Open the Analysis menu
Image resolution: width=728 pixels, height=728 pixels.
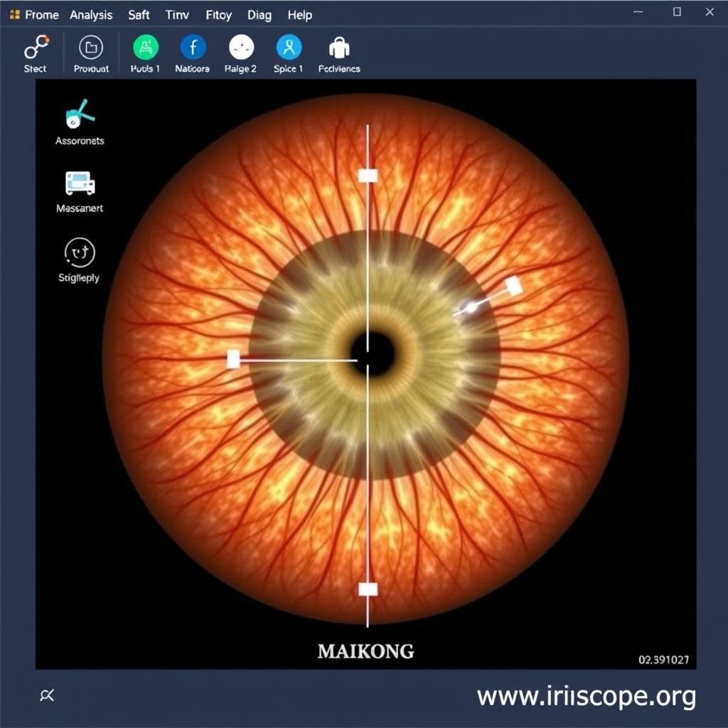91,14
